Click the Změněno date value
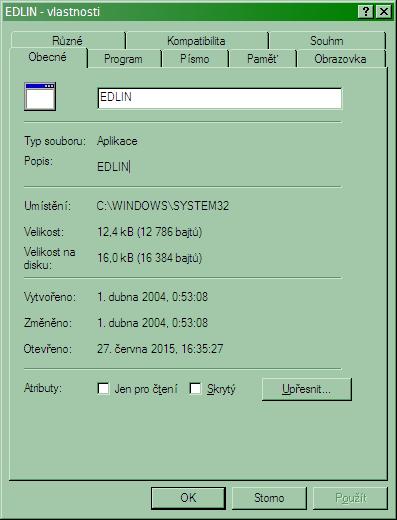The width and height of the screenshot is (397, 520). pos(152,323)
